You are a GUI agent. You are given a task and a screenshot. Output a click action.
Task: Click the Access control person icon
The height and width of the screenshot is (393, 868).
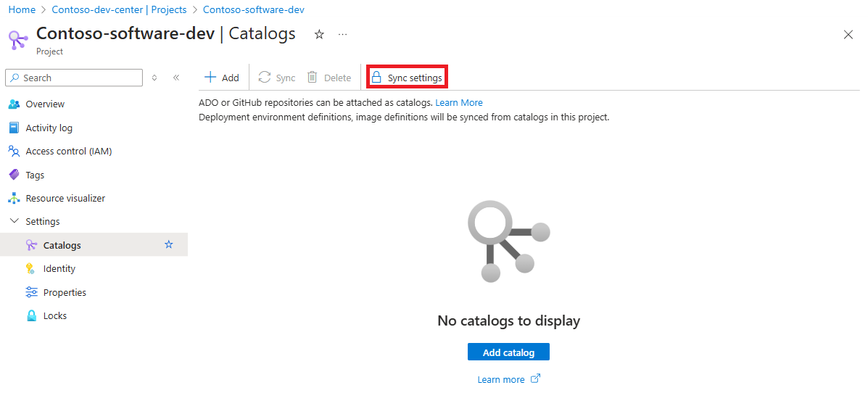point(15,151)
